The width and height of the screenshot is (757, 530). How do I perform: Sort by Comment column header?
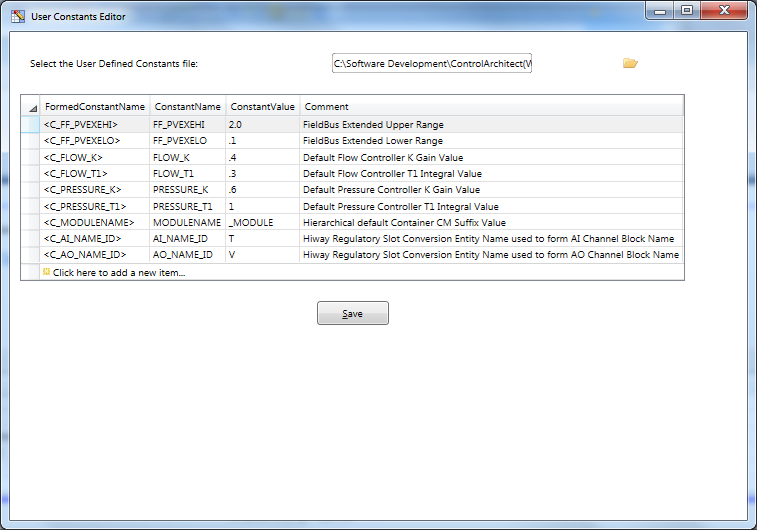coord(491,107)
